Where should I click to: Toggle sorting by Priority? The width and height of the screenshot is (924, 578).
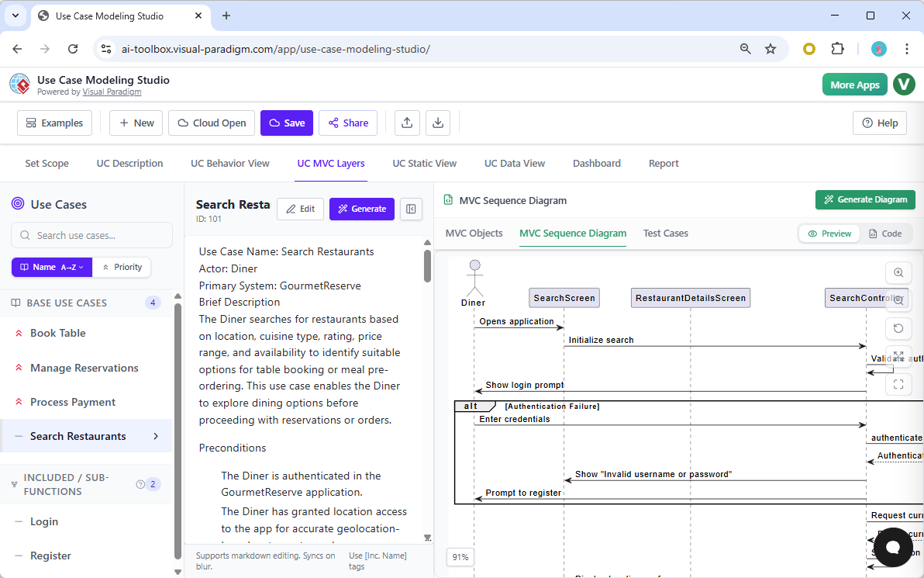pyautogui.click(x=122, y=267)
